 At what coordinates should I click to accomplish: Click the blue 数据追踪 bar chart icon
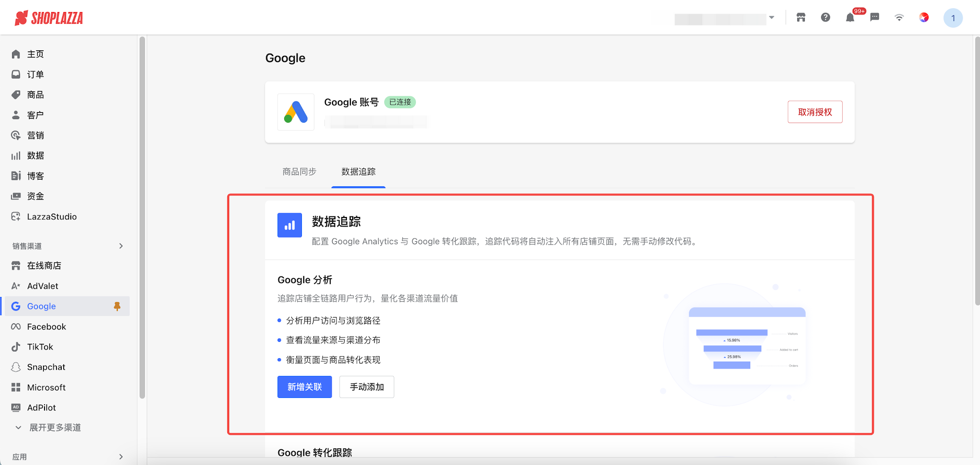[290, 225]
